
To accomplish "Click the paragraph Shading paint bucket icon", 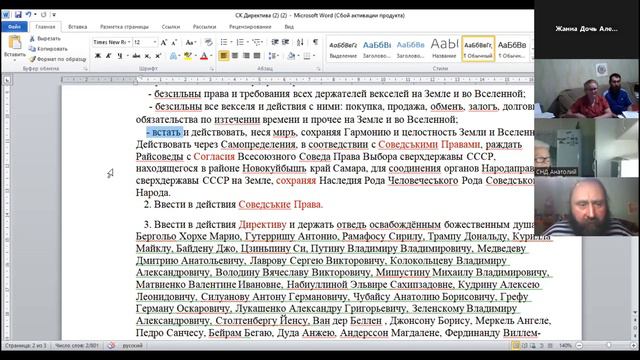I will tap(291, 56).
